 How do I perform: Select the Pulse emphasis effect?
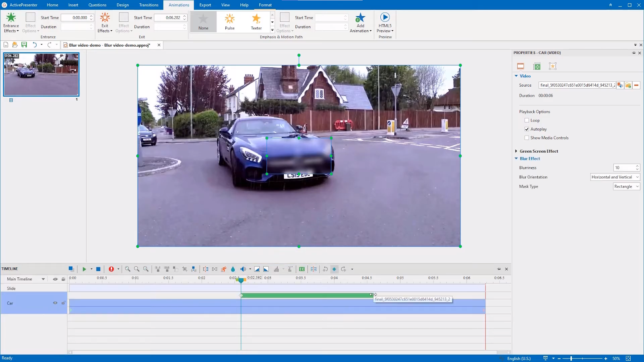(230, 22)
